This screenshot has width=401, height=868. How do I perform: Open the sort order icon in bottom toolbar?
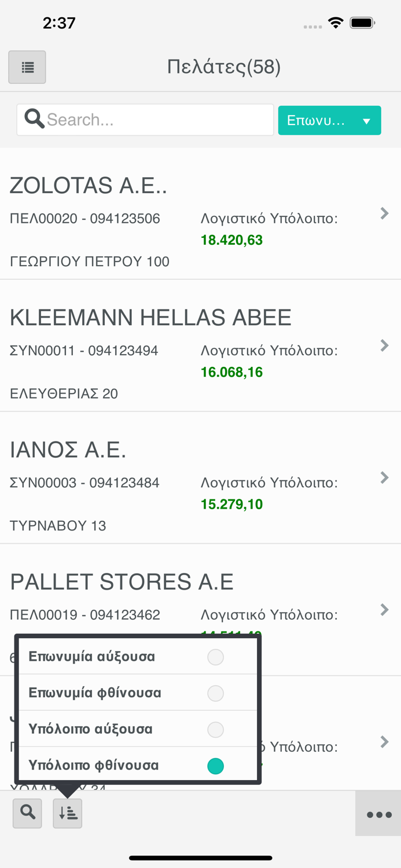coord(67,813)
